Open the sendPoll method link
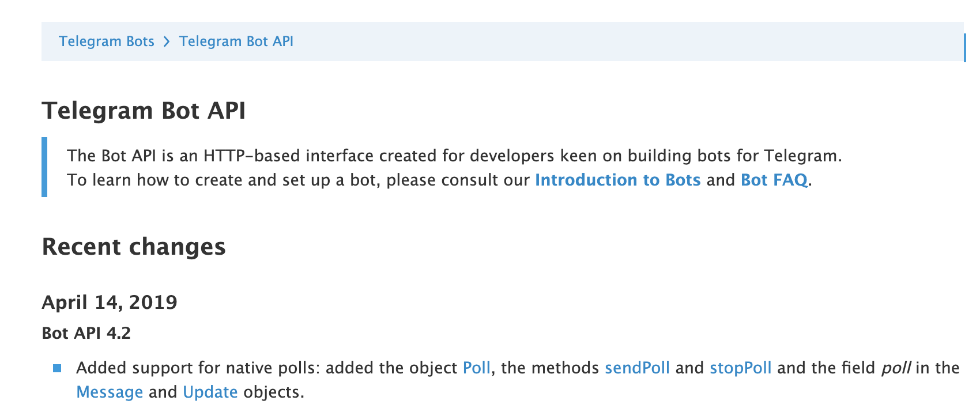Screen dimensions: 980x408 coord(637,368)
